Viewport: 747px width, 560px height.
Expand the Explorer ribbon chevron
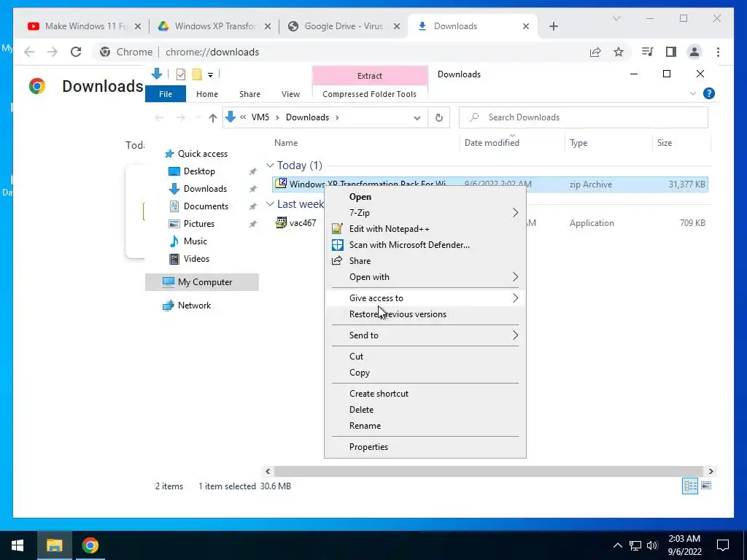693,94
